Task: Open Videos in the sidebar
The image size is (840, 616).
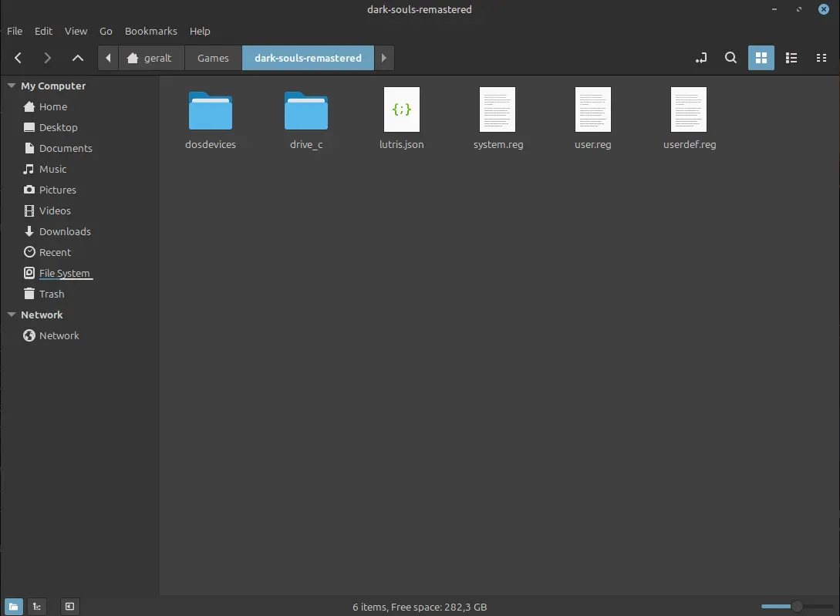Action: point(55,211)
